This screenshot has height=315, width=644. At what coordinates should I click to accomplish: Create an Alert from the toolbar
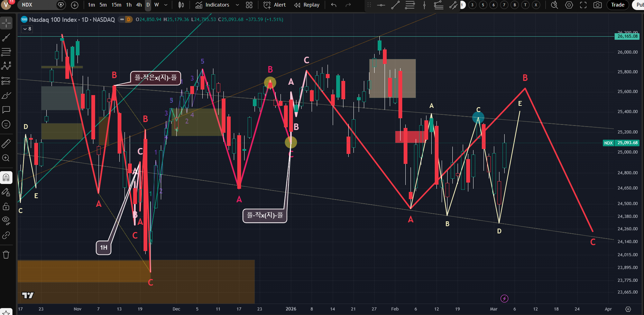[x=275, y=5]
